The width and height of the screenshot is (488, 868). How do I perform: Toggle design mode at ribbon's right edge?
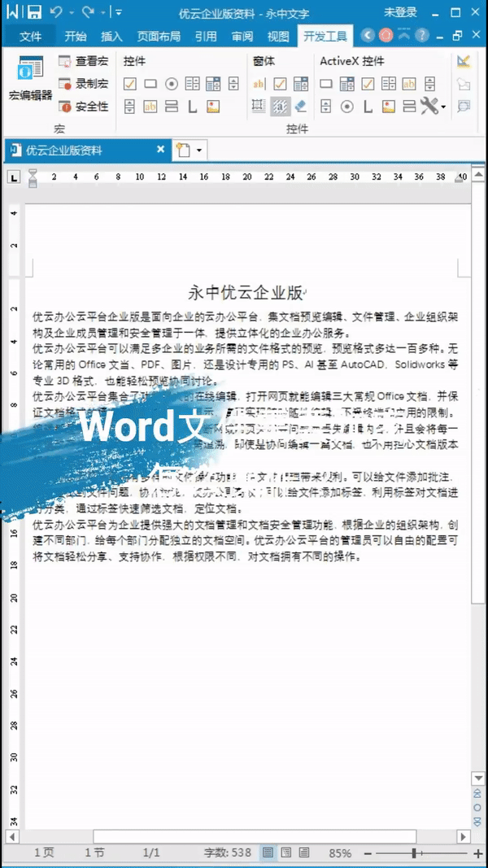pos(464,62)
